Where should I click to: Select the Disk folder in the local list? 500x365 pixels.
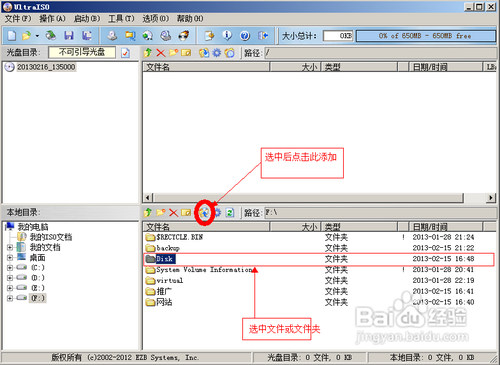tap(161, 259)
